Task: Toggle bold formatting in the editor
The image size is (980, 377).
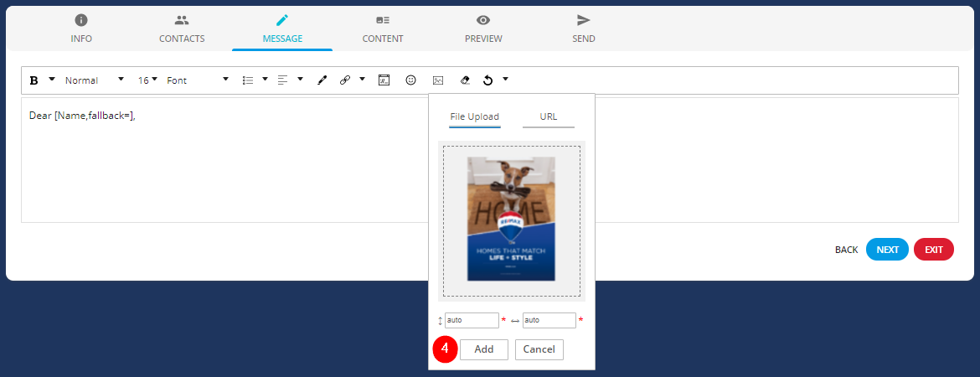Action: [34, 80]
